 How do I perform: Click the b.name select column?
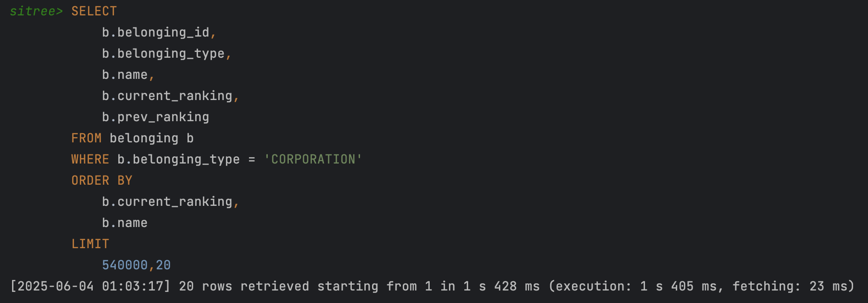125,75
